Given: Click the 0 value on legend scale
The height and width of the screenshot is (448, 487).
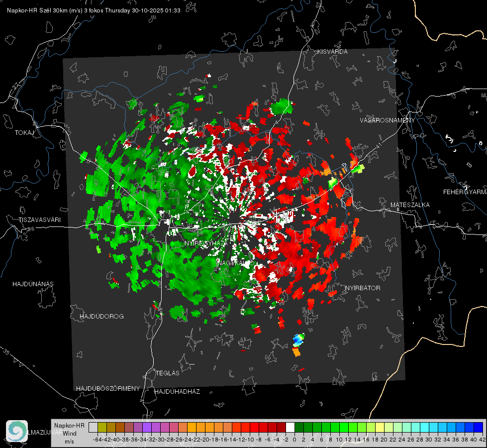Looking at the screenshot, I should (x=294, y=440).
